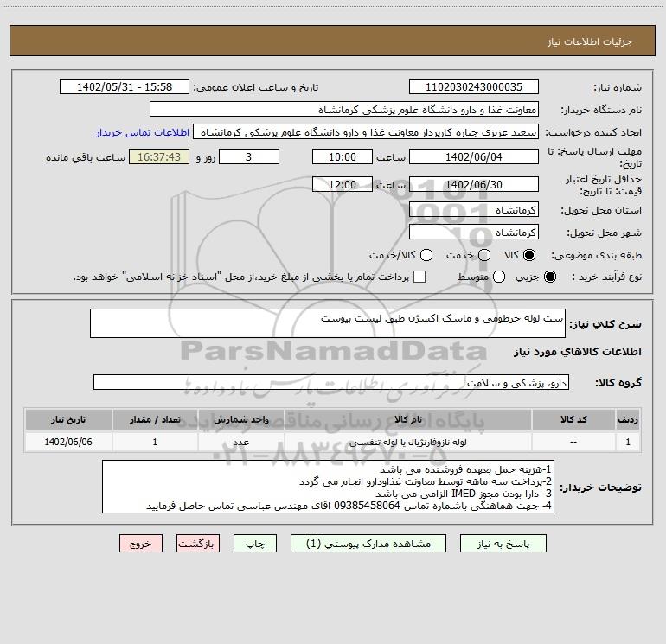The image size is (666, 644).
Task: Click the کد کالا column header
Action: tap(573, 419)
